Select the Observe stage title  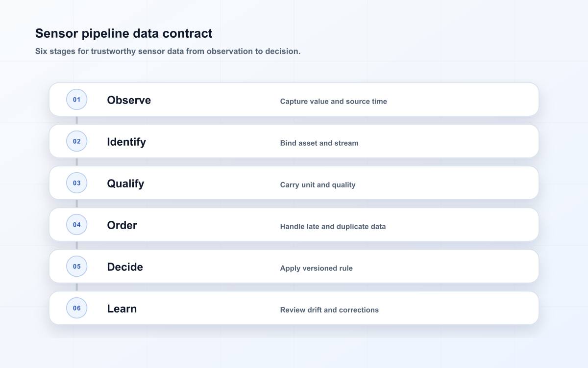[129, 100]
